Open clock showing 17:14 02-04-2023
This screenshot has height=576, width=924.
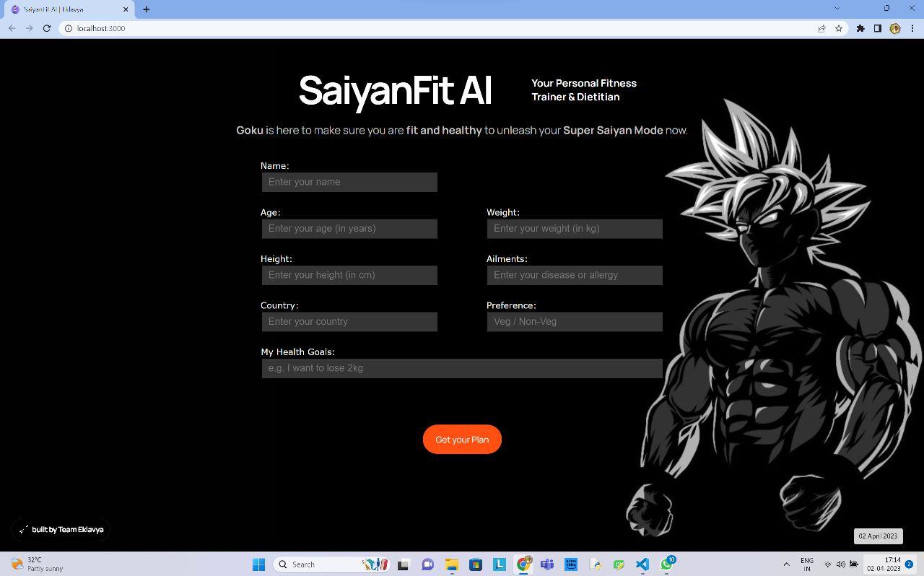pyautogui.click(x=884, y=564)
